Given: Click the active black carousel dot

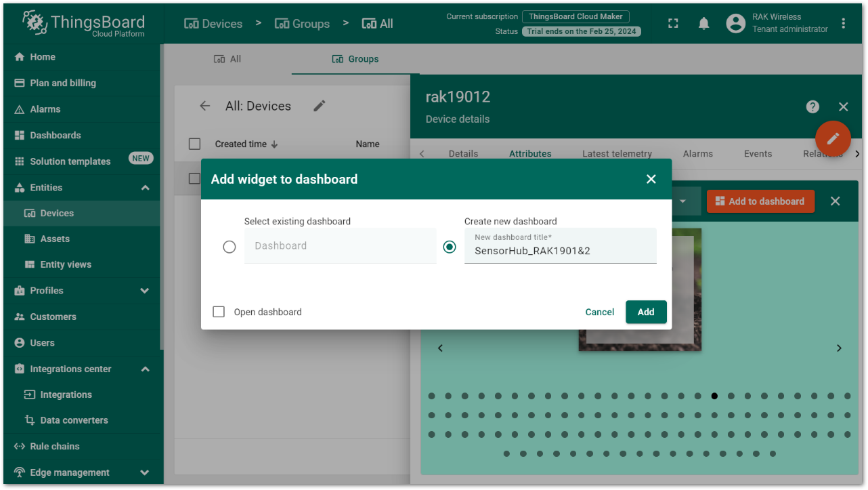Looking at the screenshot, I should tap(714, 396).
